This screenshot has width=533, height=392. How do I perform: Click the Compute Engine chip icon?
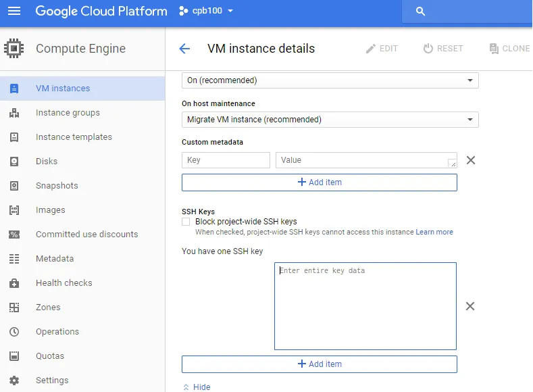tap(14, 49)
